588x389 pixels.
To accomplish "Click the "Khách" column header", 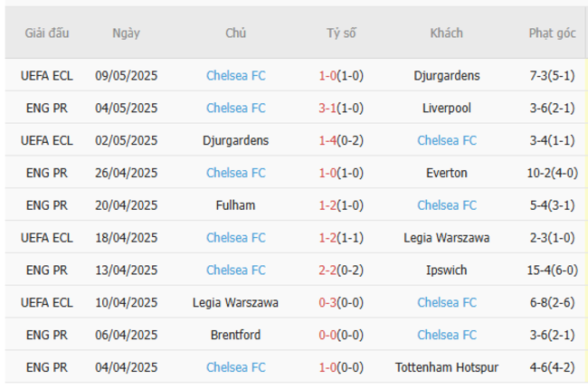I will (446, 33).
